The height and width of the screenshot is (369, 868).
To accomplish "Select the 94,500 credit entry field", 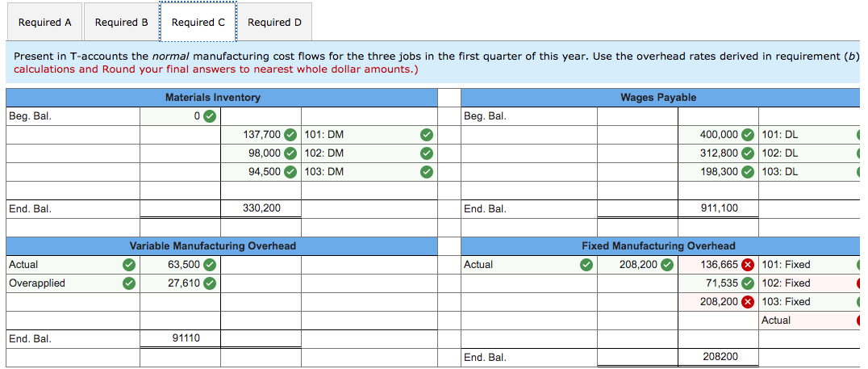I will [261, 172].
